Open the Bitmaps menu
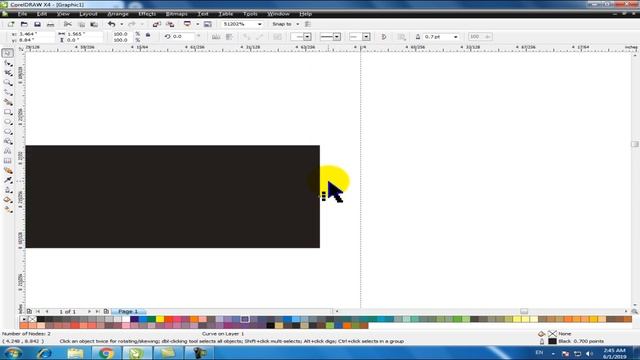Viewport: 640px width, 360px height. 176,14
